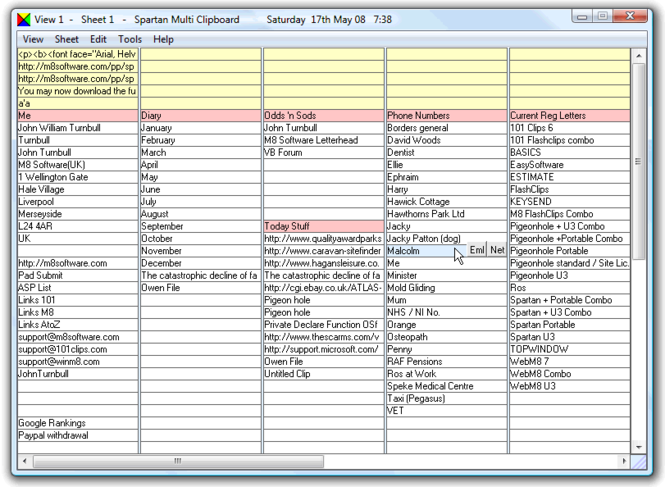The image size is (665, 487).
Task: Click the 'VB Forum' clip
Action: (x=324, y=152)
